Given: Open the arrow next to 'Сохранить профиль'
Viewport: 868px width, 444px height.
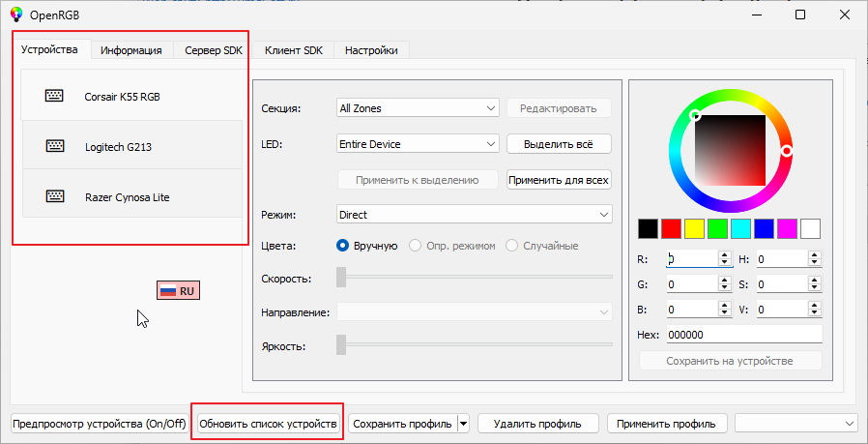Looking at the screenshot, I should pyautogui.click(x=464, y=424).
